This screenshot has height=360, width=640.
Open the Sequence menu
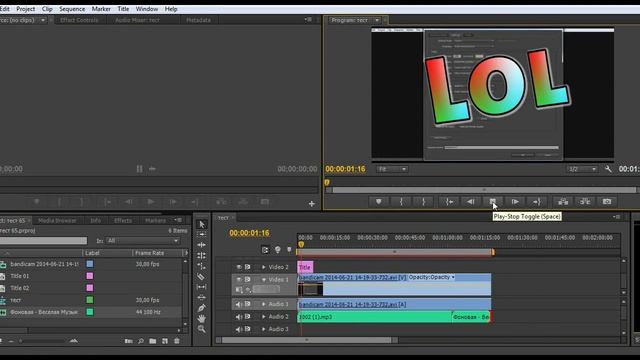pos(72,9)
